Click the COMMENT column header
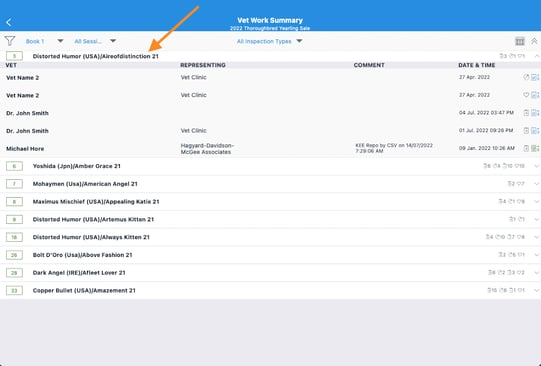This screenshot has height=366, width=541. click(x=369, y=65)
